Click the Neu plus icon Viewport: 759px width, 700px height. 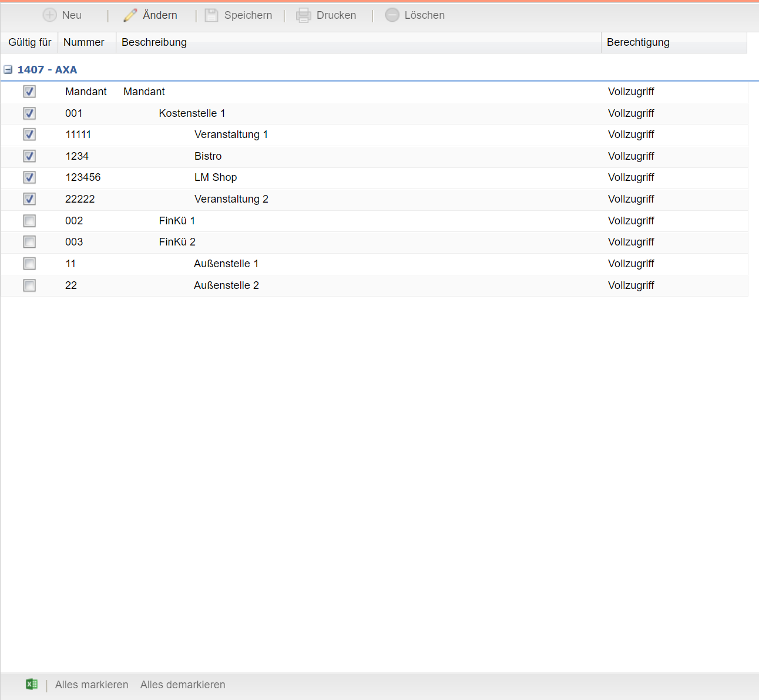click(x=50, y=15)
